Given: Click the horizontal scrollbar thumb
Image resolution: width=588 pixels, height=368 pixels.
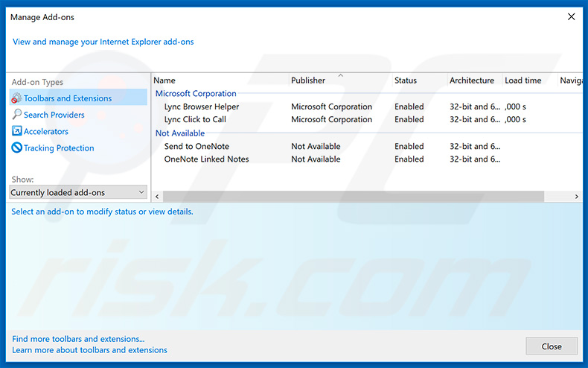Looking at the screenshot, I should [354, 197].
